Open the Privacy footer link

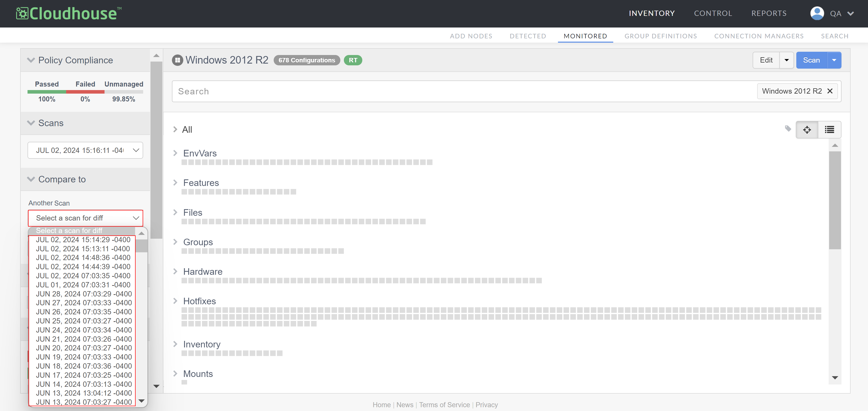pyautogui.click(x=487, y=405)
